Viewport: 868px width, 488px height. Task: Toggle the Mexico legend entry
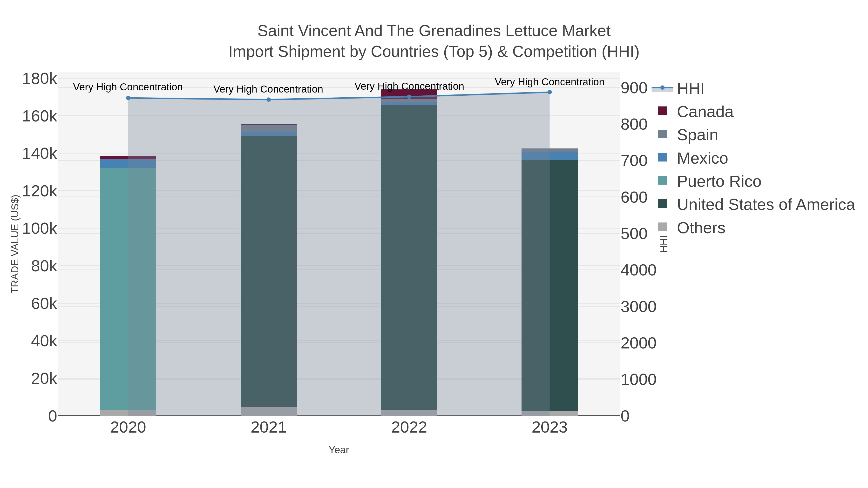point(693,158)
